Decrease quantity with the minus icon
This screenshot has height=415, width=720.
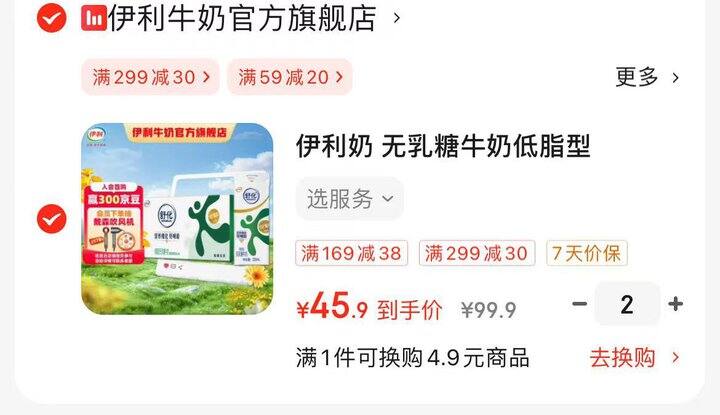click(579, 303)
